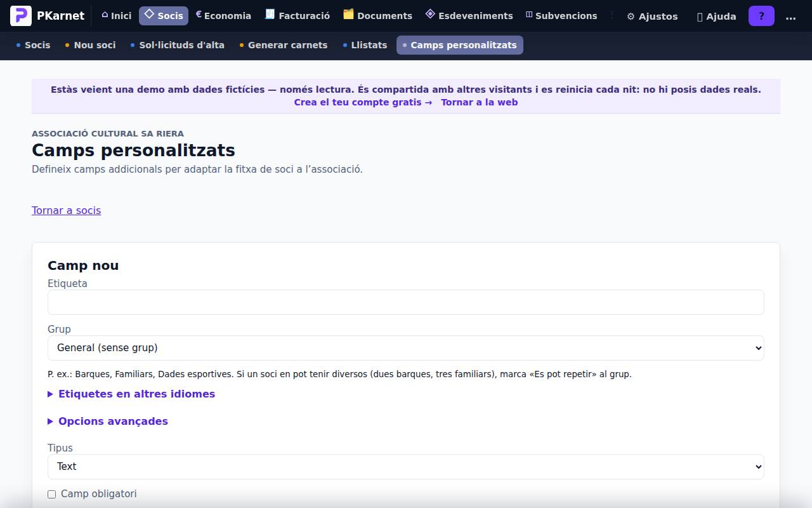Click the invoice icon beside Facturació
The image size is (812, 508).
(270, 14)
